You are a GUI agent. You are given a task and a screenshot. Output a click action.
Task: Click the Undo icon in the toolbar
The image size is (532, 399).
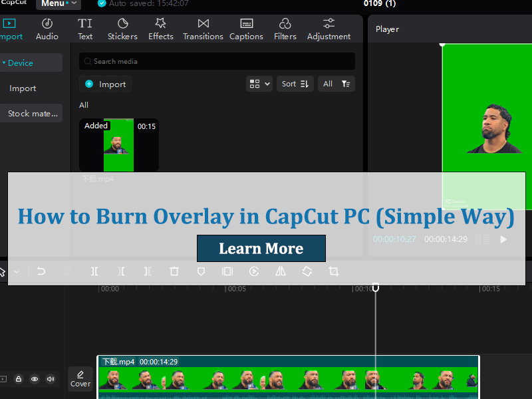click(41, 271)
